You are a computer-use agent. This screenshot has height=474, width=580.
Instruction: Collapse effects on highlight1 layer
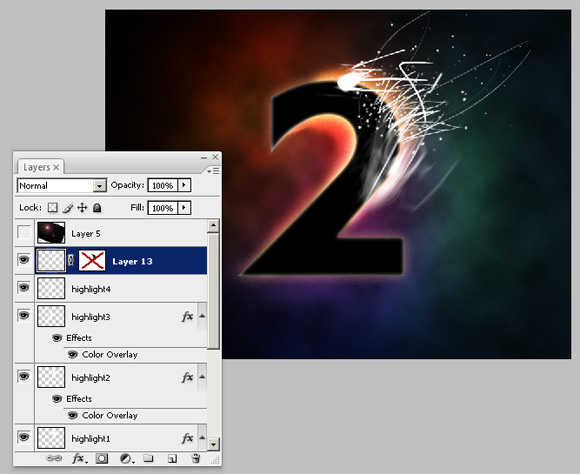(x=202, y=438)
